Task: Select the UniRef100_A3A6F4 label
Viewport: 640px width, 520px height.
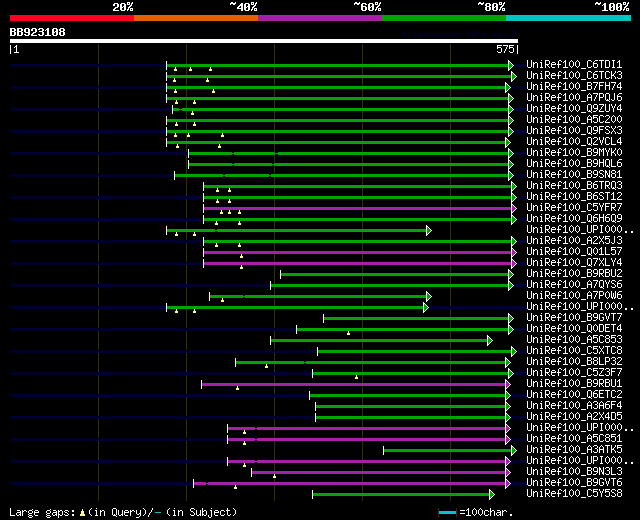Action: click(x=574, y=406)
